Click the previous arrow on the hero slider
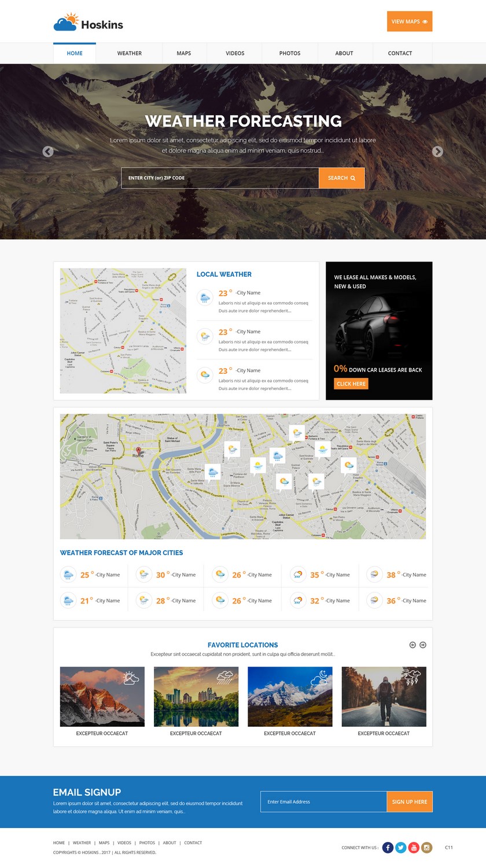The image size is (486, 868). coord(47,152)
